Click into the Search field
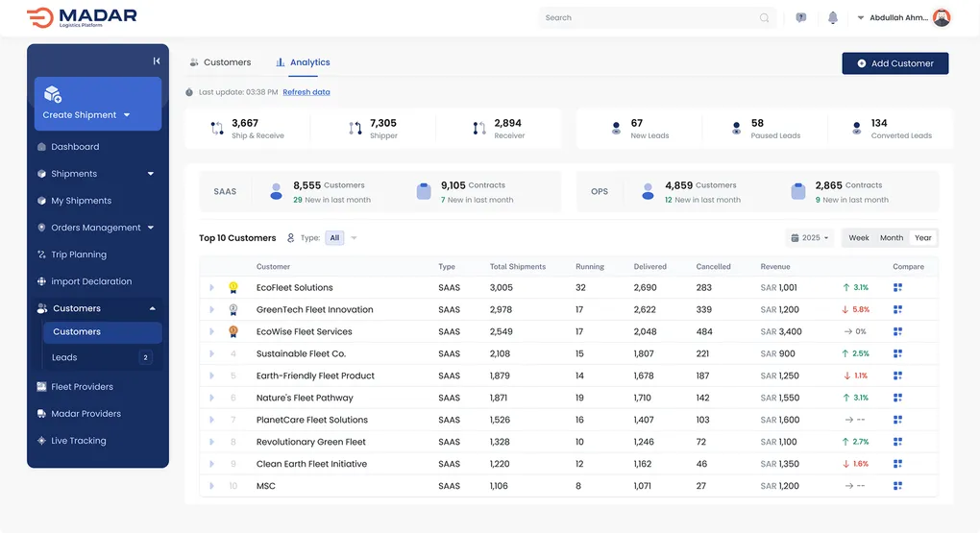The height and width of the screenshot is (533, 980). (649, 17)
